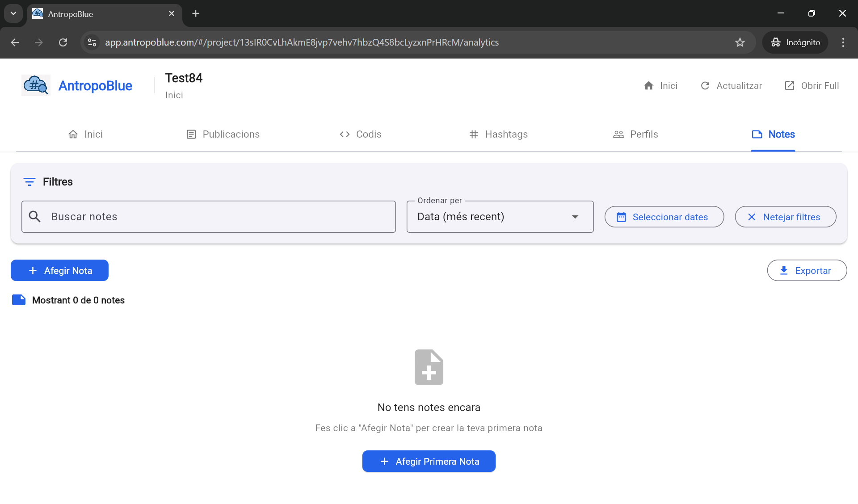Viewport: 858px width, 504px height.
Task: Click the magnifier icon in search box
Action: pyautogui.click(x=35, y=217)
